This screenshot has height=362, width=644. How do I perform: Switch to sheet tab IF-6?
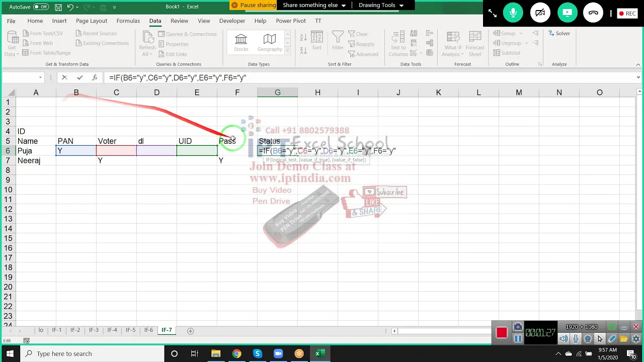click(148, 330)
